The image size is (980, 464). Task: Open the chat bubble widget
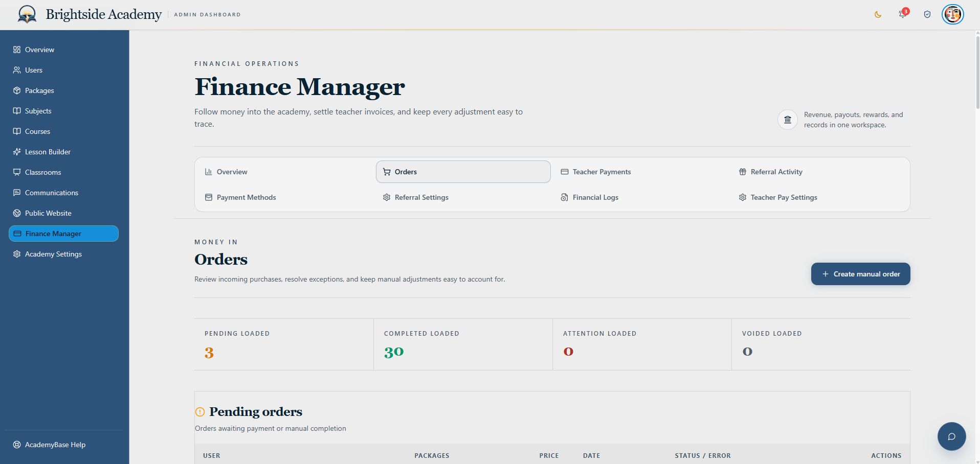(x=952, y=436)
